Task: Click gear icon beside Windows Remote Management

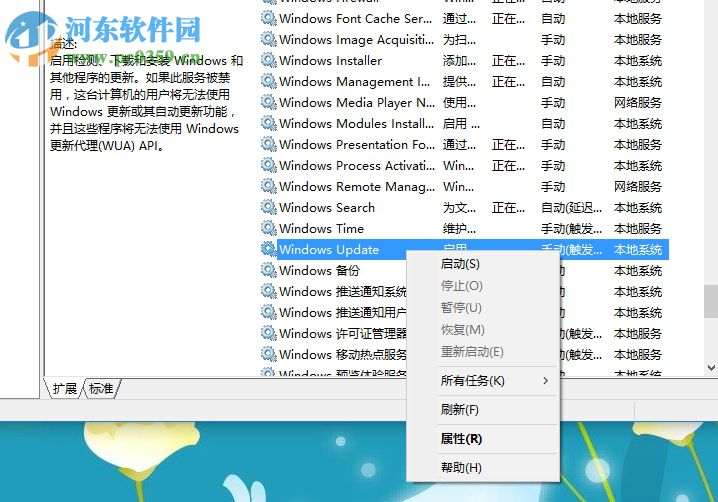Action: pos(269,186)
